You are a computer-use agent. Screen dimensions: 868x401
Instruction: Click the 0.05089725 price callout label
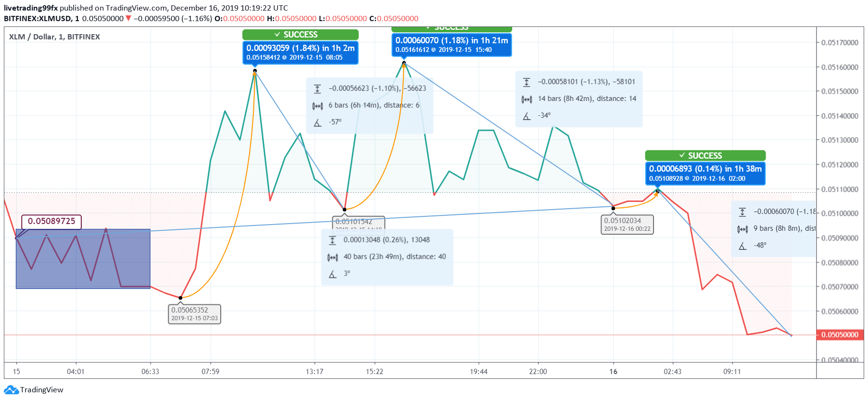tap(51, 221)
